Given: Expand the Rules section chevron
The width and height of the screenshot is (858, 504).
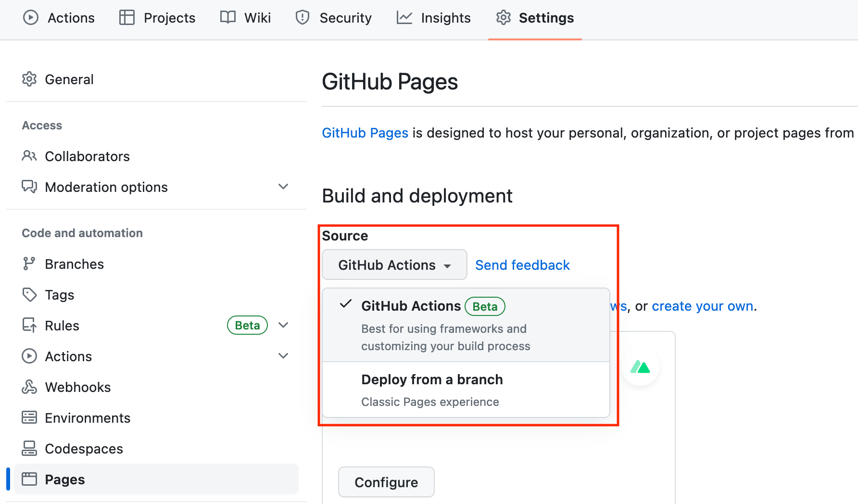Looking at the screenshot, I should click(x=283, y=325).
